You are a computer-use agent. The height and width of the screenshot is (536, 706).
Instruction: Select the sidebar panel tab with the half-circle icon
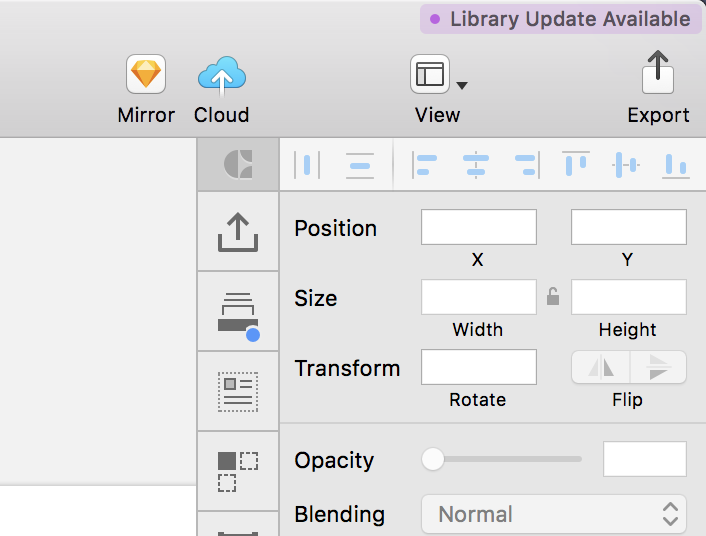[x=238, y=164]
